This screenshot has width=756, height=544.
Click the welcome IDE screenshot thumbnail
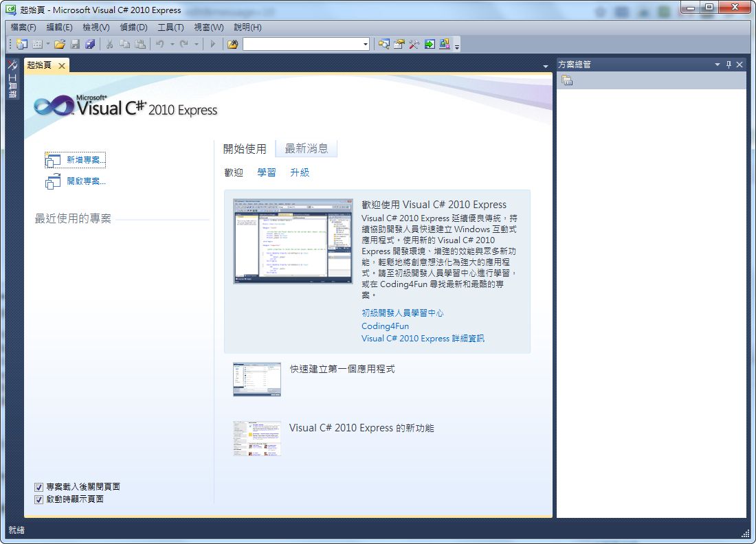tap(293, 241)
